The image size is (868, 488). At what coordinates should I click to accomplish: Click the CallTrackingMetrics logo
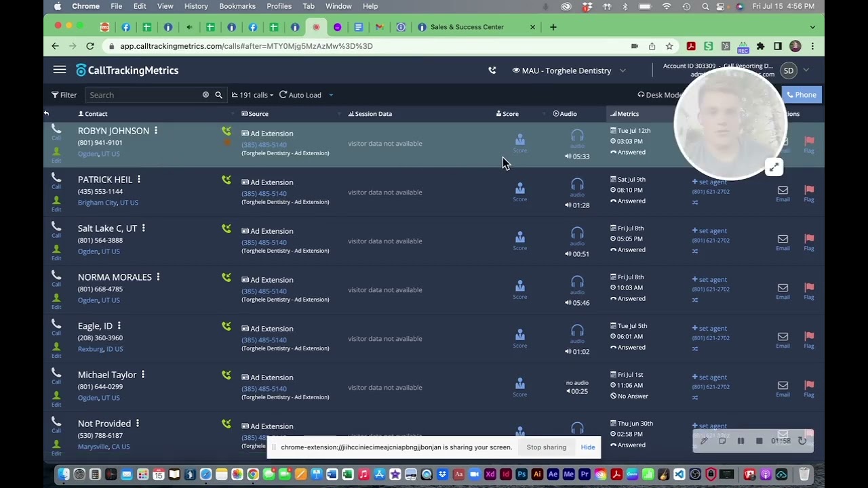click(127, 70)
